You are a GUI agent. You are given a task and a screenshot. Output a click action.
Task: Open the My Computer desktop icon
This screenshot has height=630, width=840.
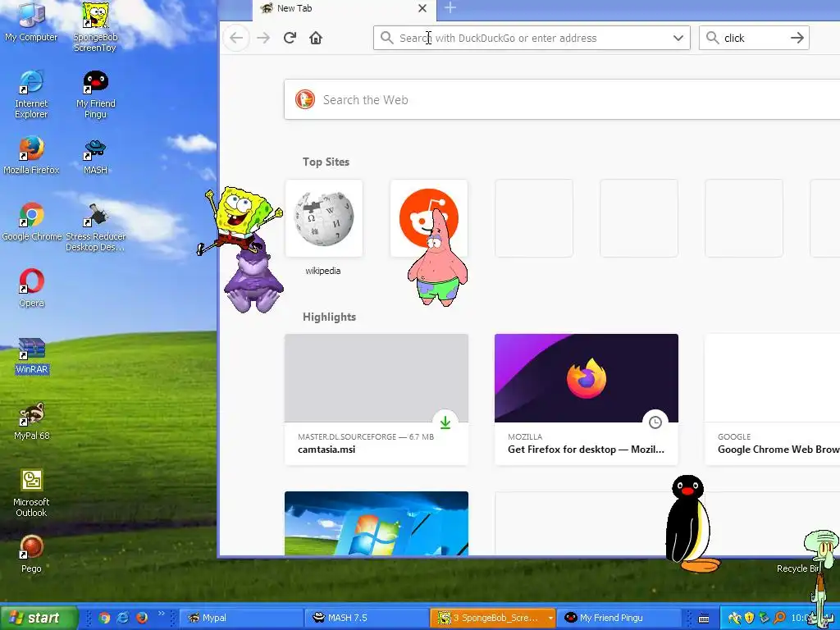coord(31,21)
